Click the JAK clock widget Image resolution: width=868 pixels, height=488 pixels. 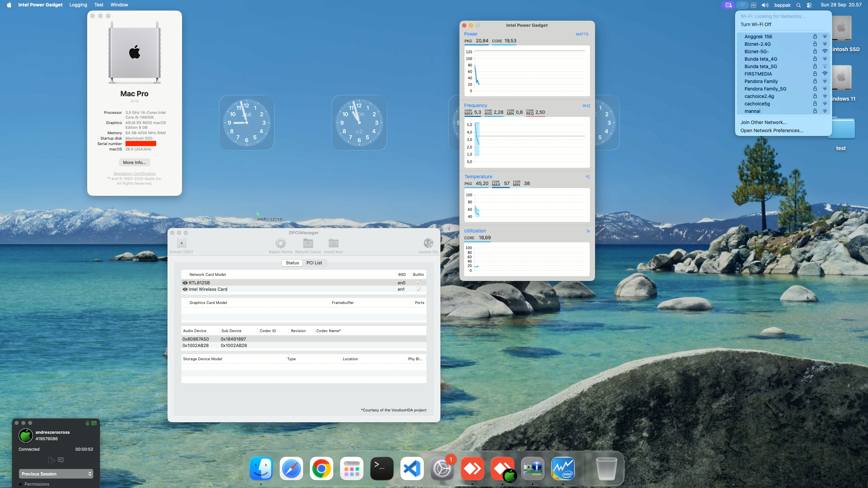point(246,123)
